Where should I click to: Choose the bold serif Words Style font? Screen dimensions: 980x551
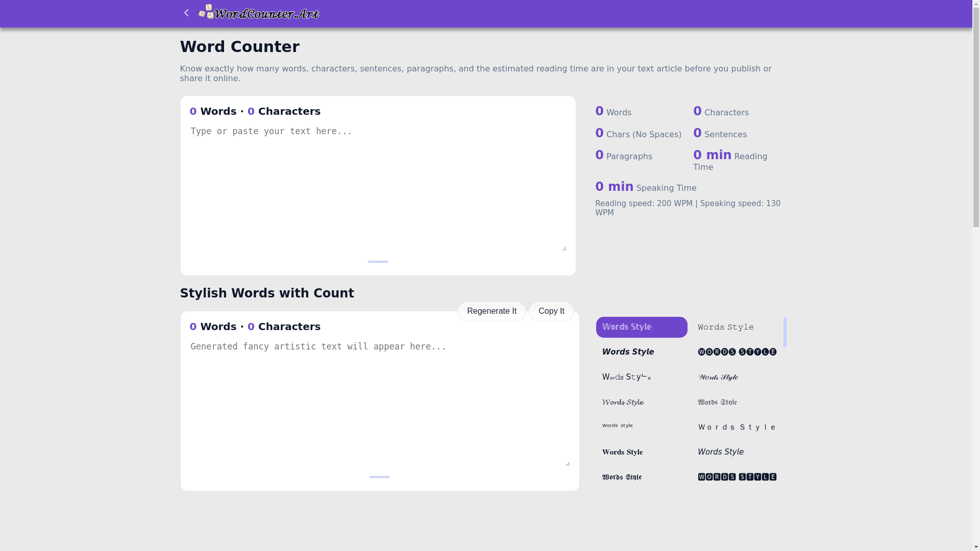pos(642,452)
